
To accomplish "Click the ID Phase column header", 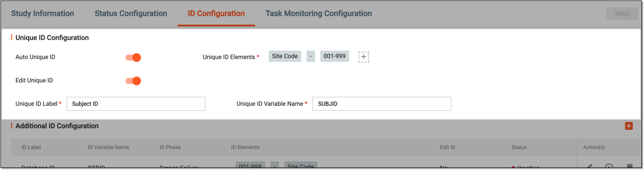I will coord(170,147).
